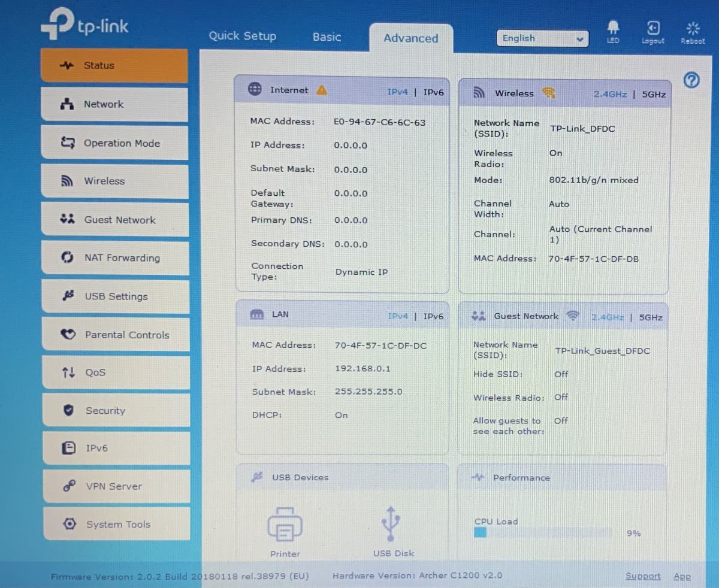Screen dimensions: 719x588
Task: Select the Advanced tab
Action: click(411, 38)
